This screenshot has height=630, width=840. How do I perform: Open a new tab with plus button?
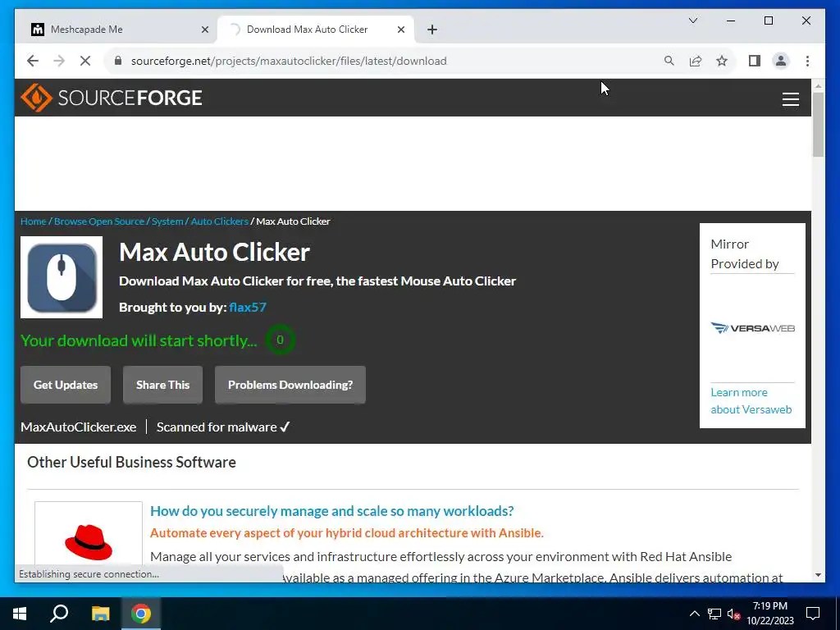pyautogui.click(x=432, y=30)
